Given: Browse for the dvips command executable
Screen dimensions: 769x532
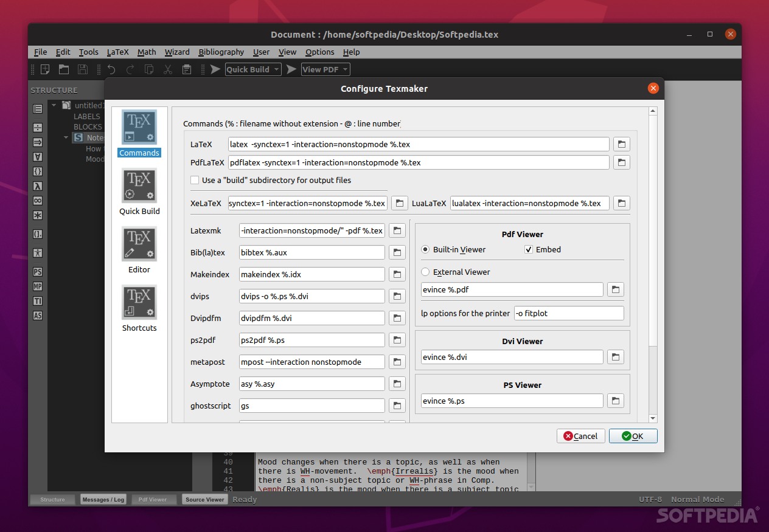Looking at the screenshot, I should pos(397,296).
